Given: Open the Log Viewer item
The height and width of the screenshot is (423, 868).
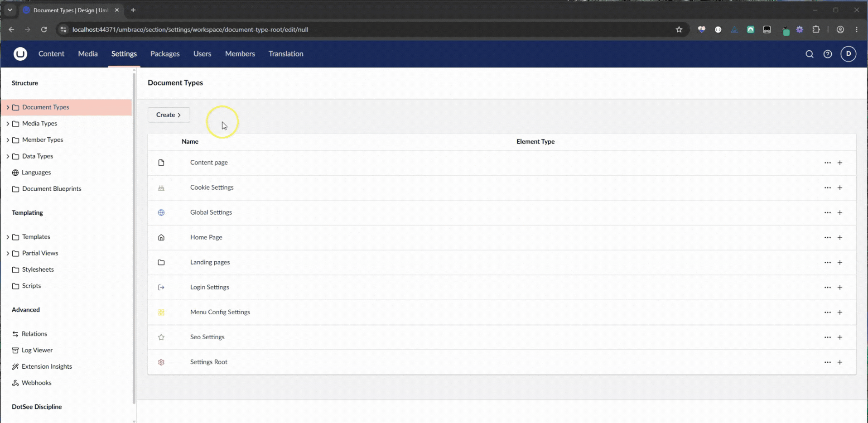Looking at the screenshot, I should [x=37, y=350].
